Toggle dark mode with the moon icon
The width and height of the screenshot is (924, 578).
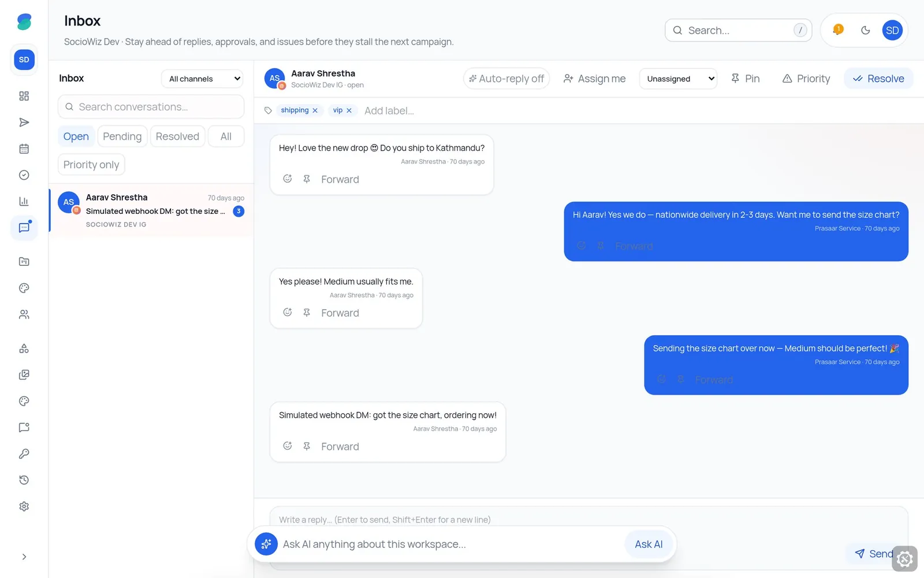click(x=865, y=30)
